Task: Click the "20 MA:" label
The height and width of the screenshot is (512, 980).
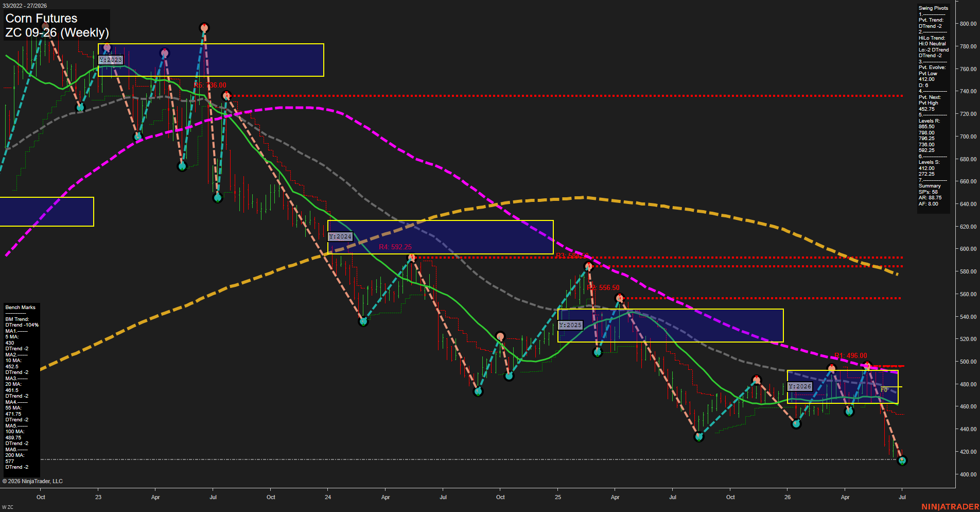Action: tap(13, 384)
